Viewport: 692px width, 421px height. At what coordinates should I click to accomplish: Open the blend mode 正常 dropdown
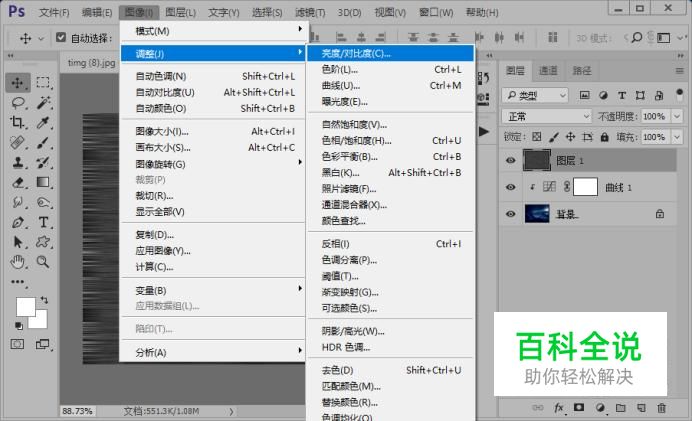pyautogui.click(x=546, y=117)
